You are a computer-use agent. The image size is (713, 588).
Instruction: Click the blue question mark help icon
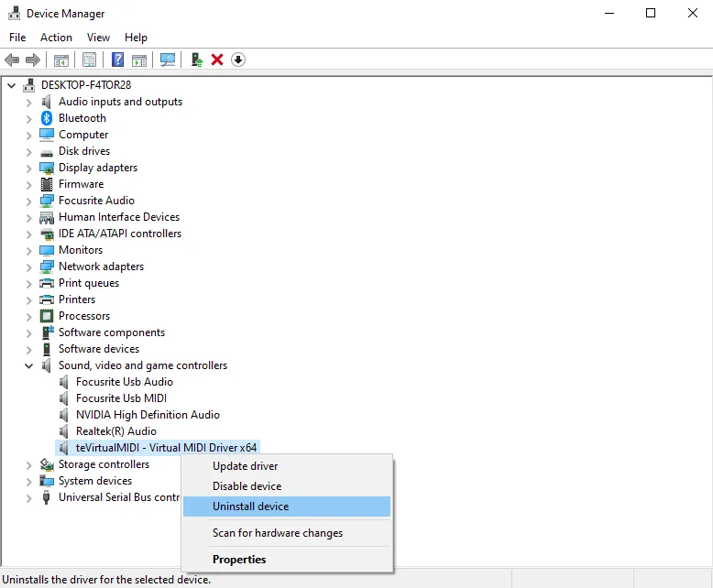click(x=117, y=60)
